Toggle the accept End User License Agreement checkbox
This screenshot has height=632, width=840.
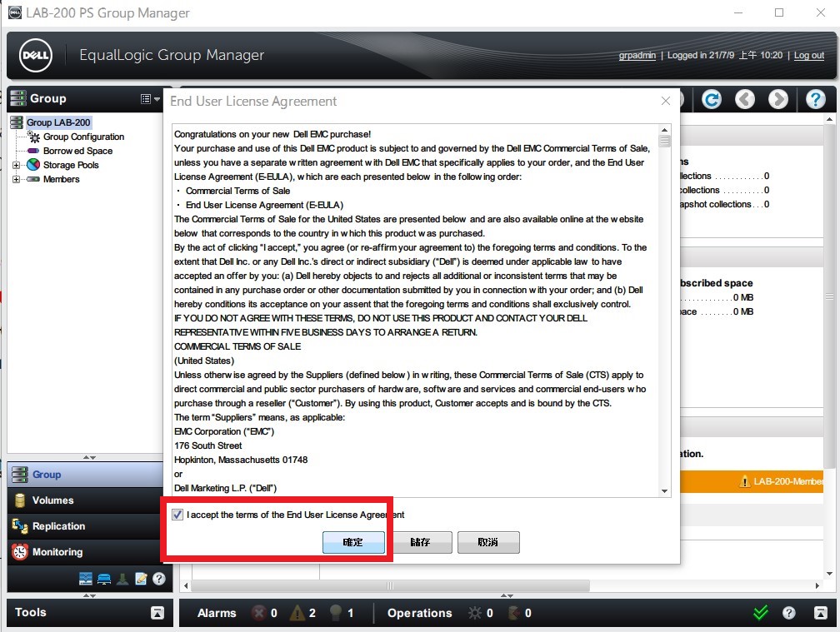click(177, 515)
